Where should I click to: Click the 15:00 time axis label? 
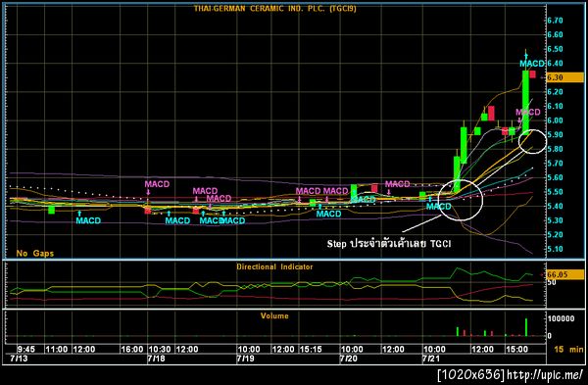coord(516,350)
